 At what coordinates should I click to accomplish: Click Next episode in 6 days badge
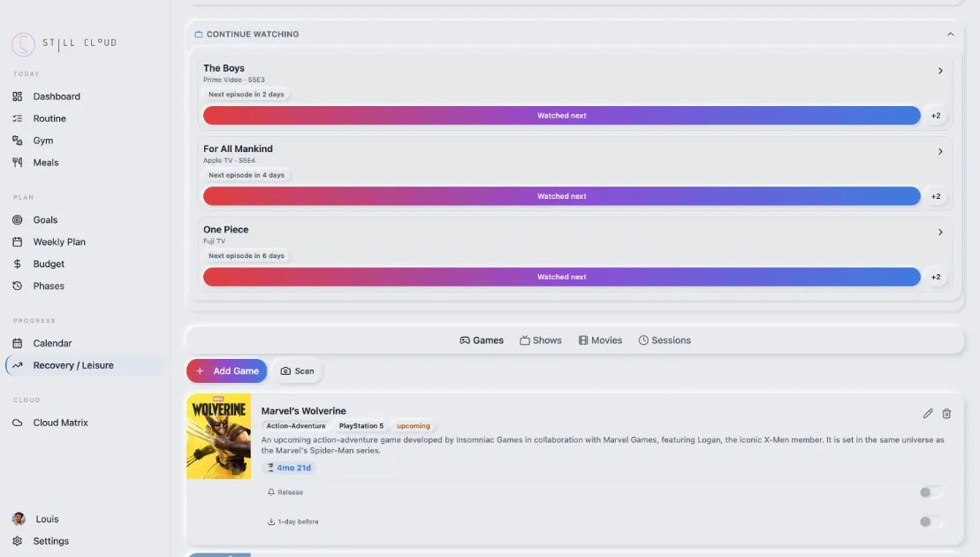coord(247,256)
